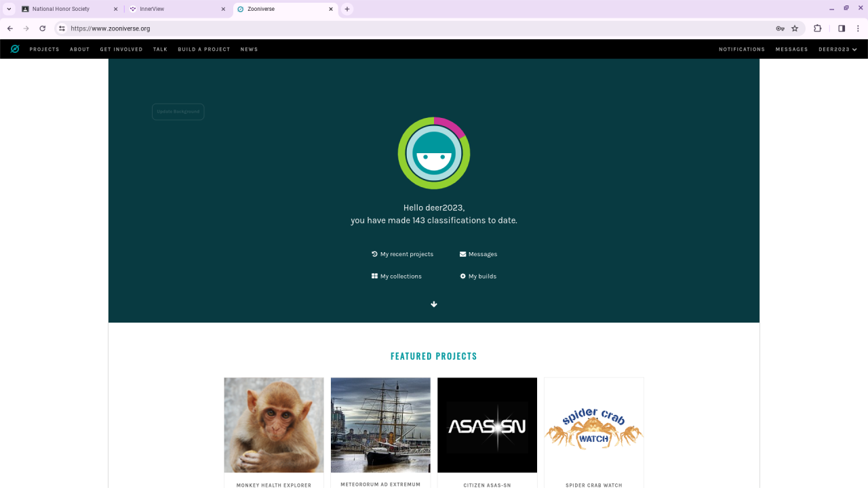
Task: Reload the current page
Action: [x=43, y=28]
